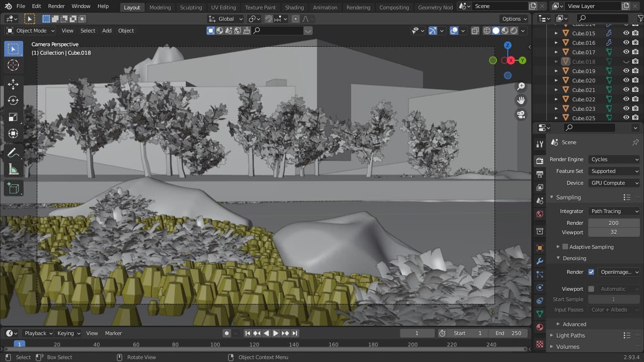The height and width of the screenshot is (362, 644).
Task: Select the Rotate tool in toolbar
Action: click(x=13, y=101)
